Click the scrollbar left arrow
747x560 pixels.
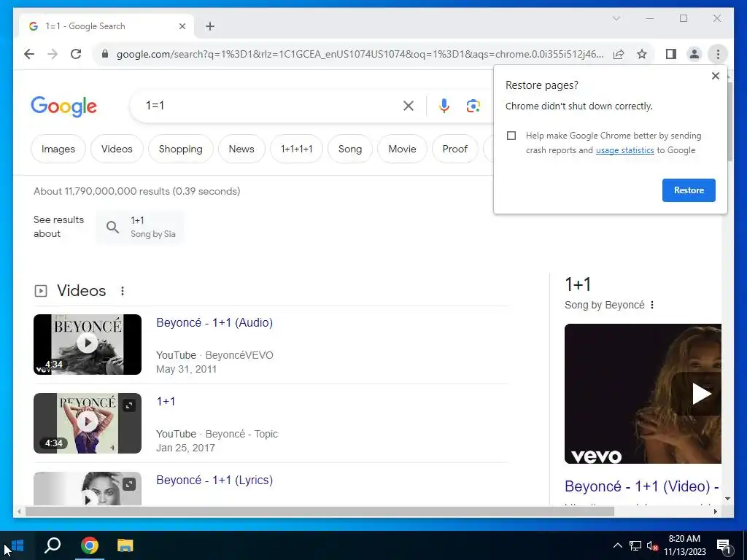click(x=18, y=511)
